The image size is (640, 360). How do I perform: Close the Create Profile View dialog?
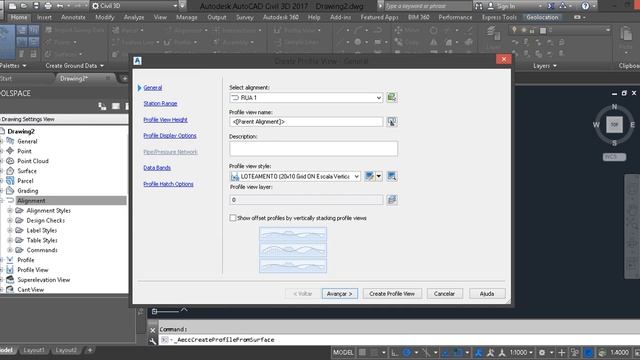[x=504, y=60]
